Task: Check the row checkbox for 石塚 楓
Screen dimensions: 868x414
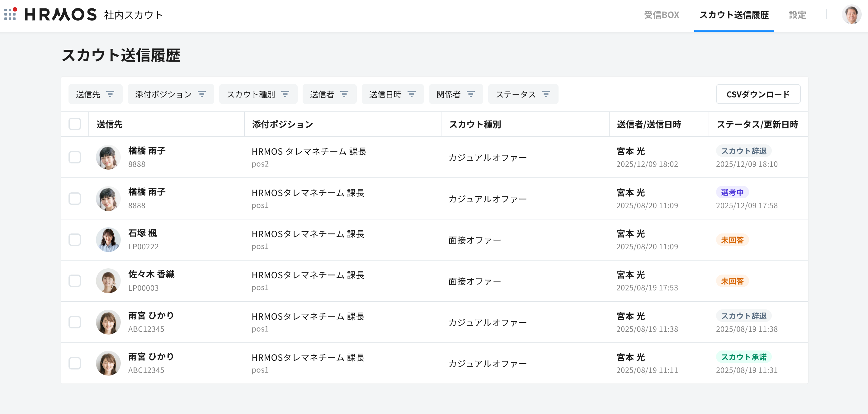Action: [74, 240]
